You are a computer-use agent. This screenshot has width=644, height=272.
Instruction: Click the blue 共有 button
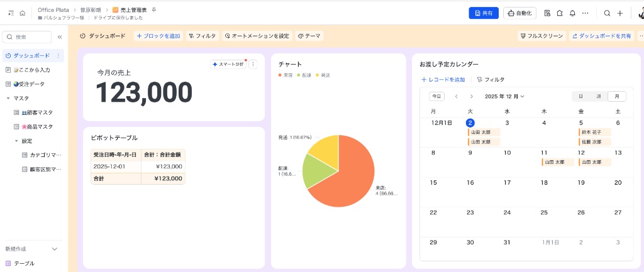[484, 13]
